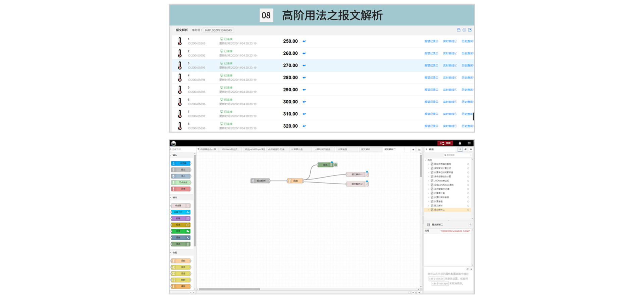644x300 pixels.
Task: Toggle the circle next to JSONata表达式 flow
Action: 468,181
